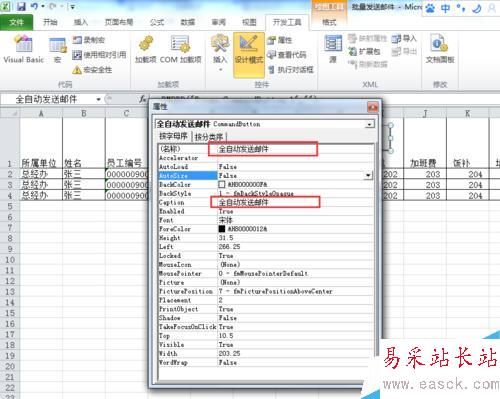Viewport: 500px width, 399px height.
Task: Toggle the moon icon in the input method bar
Action: [x=477, y=8]
